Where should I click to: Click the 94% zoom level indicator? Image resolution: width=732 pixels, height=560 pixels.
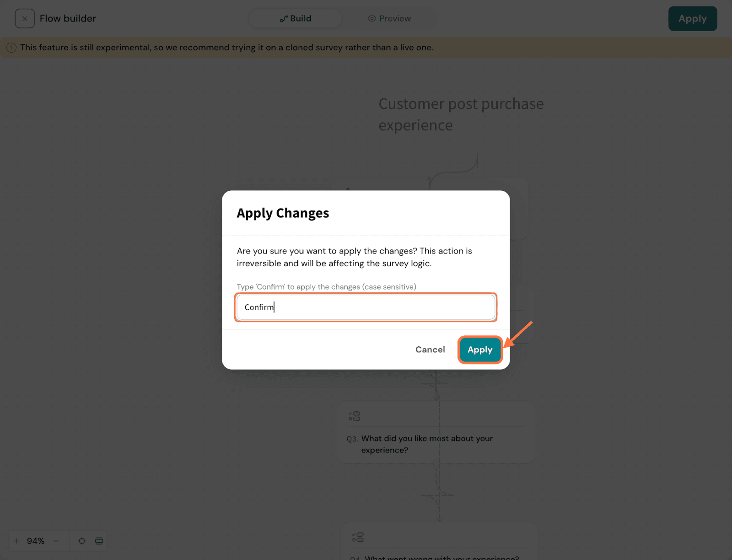(36, 541)
